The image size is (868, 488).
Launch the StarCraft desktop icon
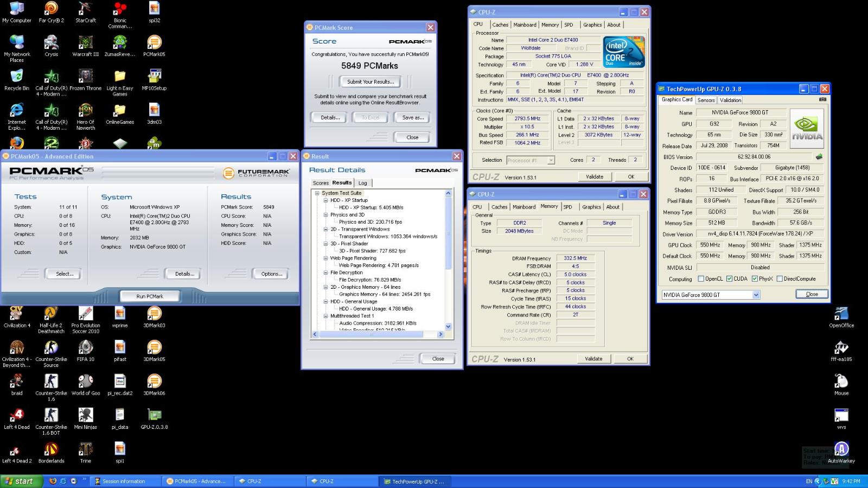pyautogui.click(x=86, y=12)
